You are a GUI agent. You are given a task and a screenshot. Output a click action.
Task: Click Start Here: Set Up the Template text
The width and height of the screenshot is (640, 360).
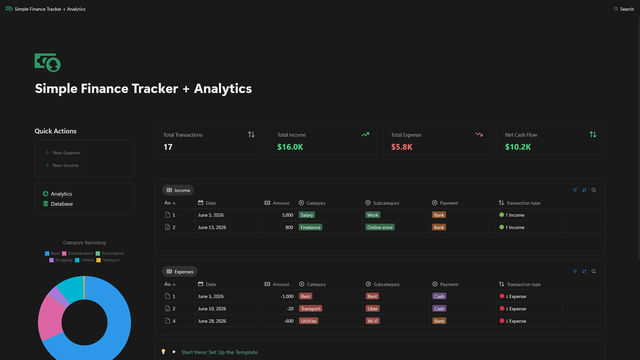tap(219, 352)
